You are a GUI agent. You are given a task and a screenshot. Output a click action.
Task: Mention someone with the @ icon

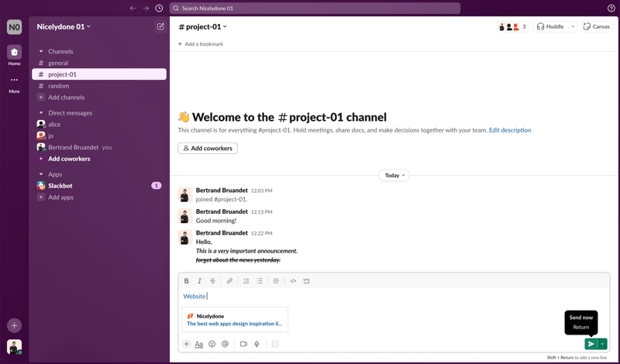pos(225,344)
